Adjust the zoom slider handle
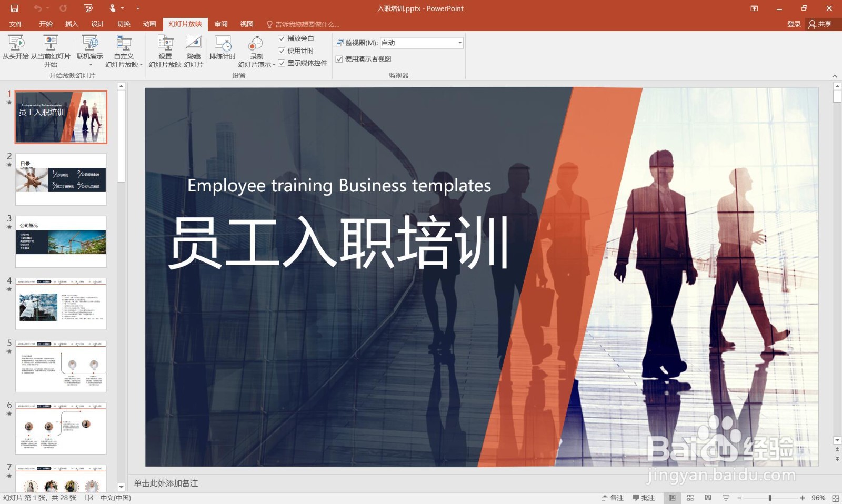Screen dimensions: 842x504 click(770, 498)
